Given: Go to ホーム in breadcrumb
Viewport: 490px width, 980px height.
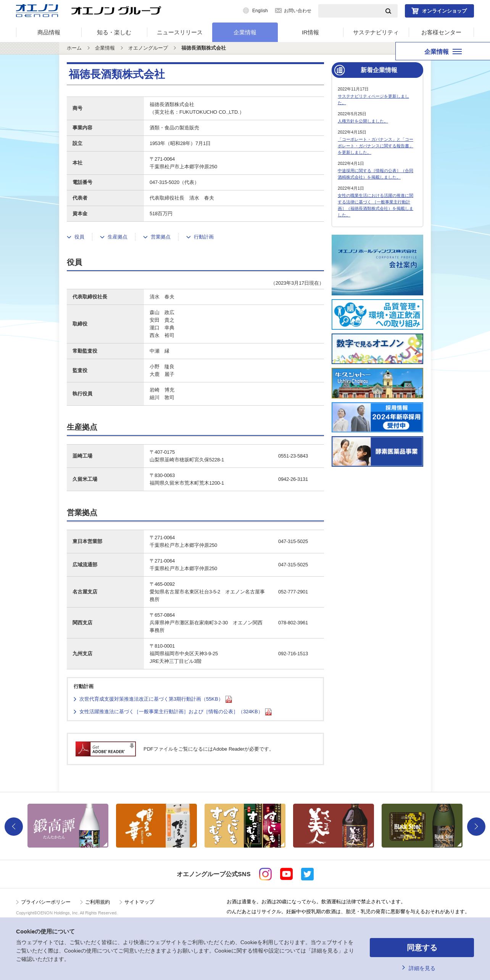Looking at the screenshot, I should [74, 48].
